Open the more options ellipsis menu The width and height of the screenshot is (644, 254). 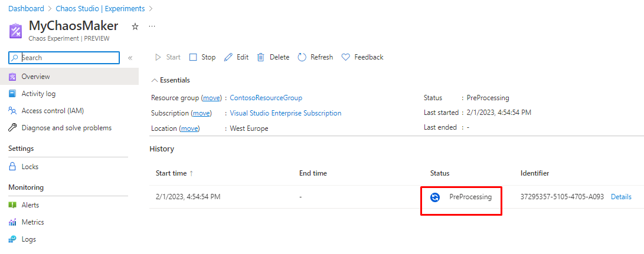152,27
